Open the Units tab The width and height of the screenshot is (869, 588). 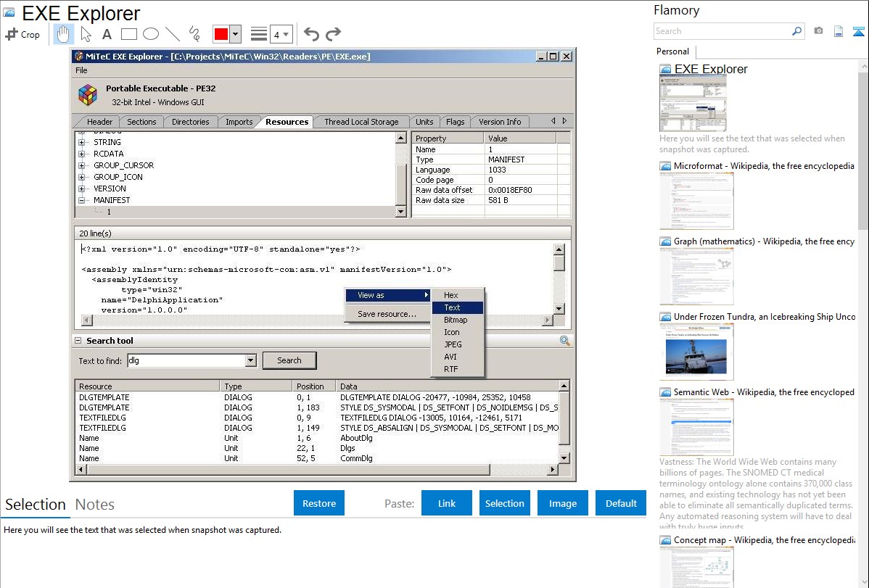(424, 122)
